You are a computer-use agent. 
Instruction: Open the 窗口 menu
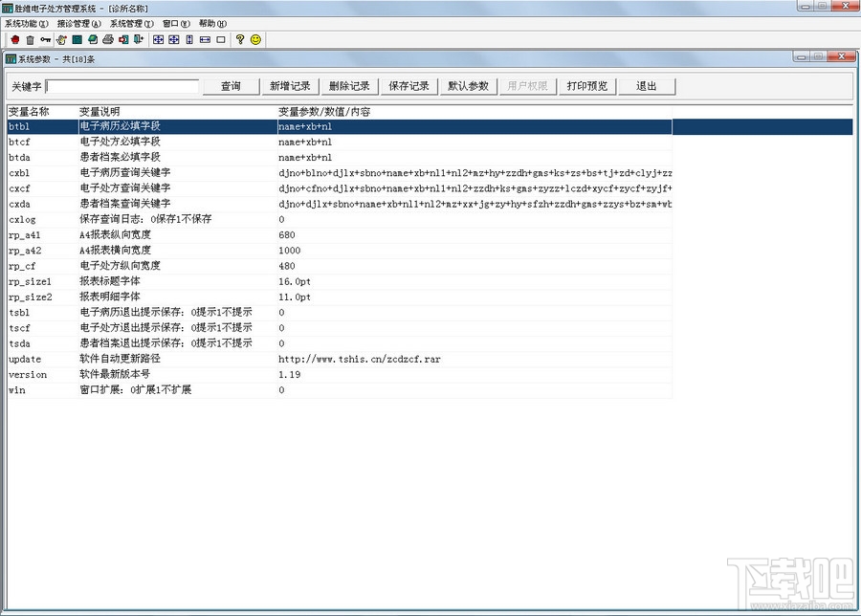(x=176, y=24)
